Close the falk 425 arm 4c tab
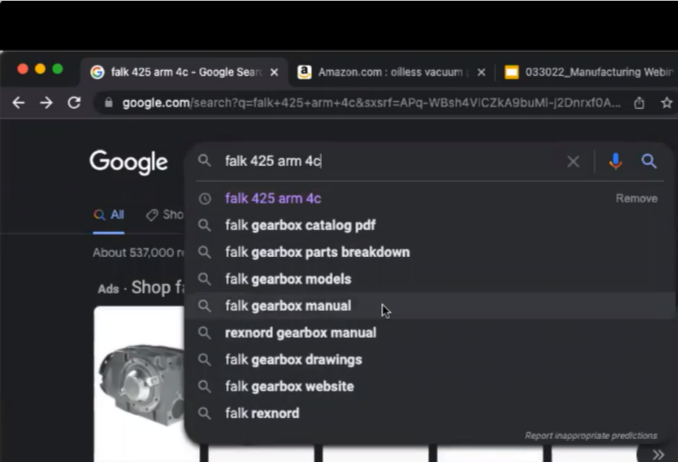The width and height of the screenshot is (678, 462). (274, 72)
